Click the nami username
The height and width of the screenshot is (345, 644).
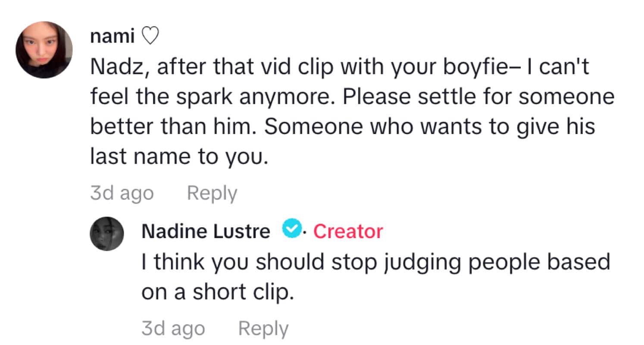pyautogui.click(x=112, y=37)
